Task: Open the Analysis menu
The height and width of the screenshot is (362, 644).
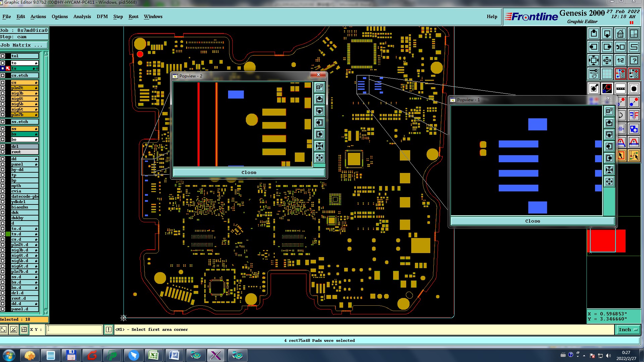Action: point(82,16)
